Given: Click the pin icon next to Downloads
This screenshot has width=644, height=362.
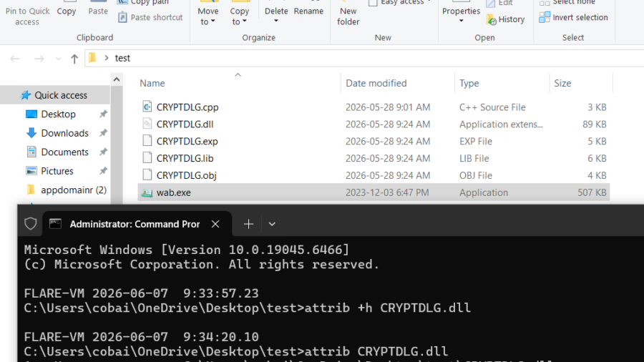Looking at the screenshot, I should point(103,133).
